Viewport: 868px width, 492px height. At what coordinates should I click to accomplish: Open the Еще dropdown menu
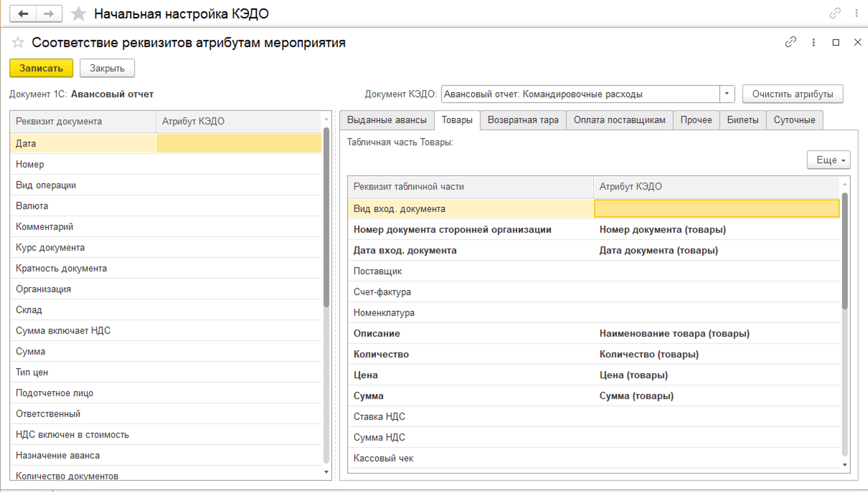(829, 160)
